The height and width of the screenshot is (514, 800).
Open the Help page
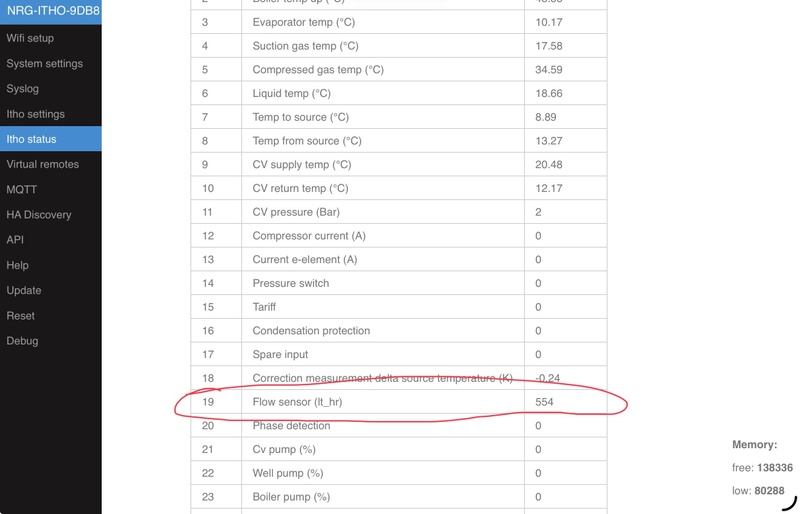(x=17, y=265)
